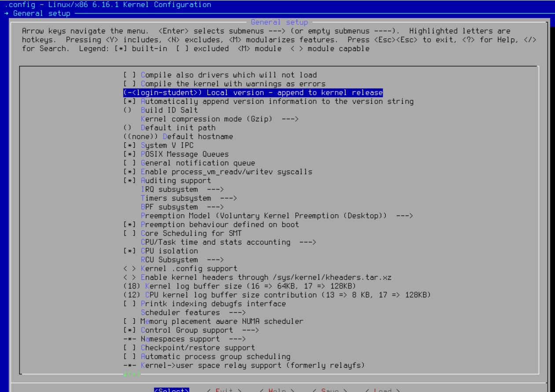555x392 pixels.
Task: Toggle Automatically append version information option
Action: [268, 101]
